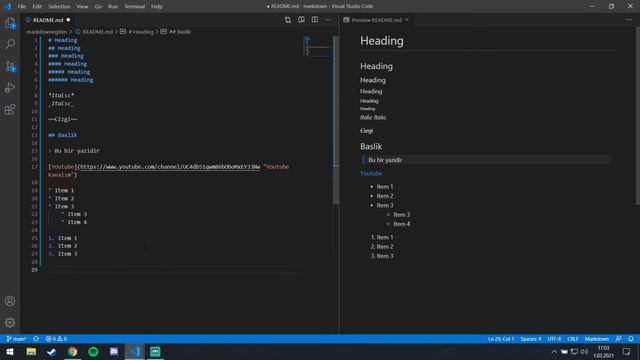Click the YouTube URL in editor line 17

click(x=170, y=167)
